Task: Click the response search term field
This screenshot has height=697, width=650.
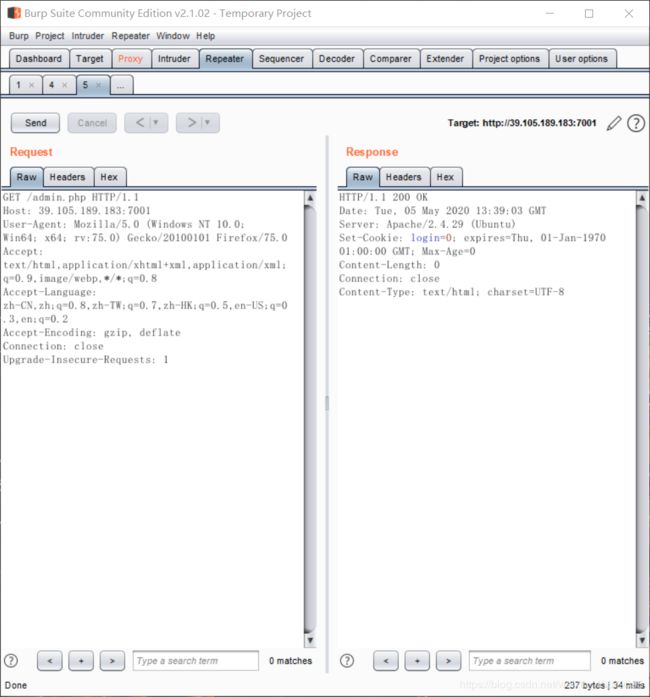Action: point(530,661)
